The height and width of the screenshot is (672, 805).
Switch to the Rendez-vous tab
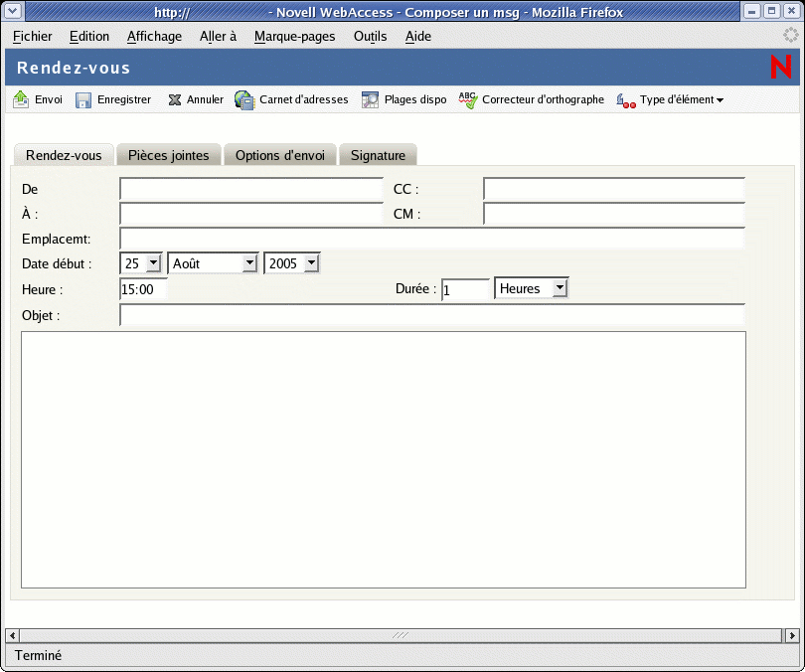[x=64, y=155]
